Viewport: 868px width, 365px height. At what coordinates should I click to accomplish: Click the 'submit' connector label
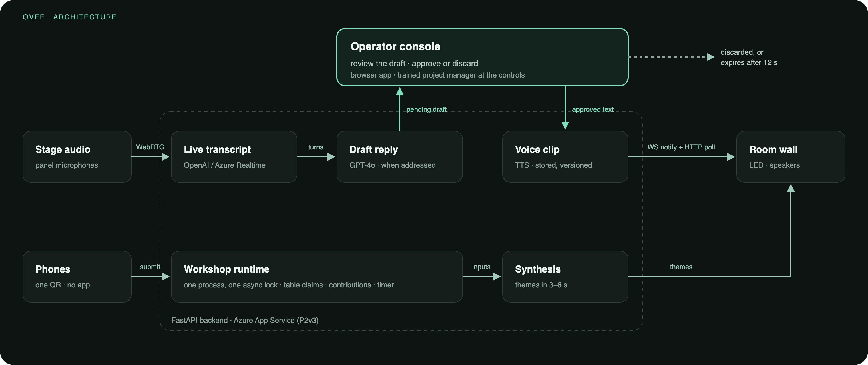point(150,267)
